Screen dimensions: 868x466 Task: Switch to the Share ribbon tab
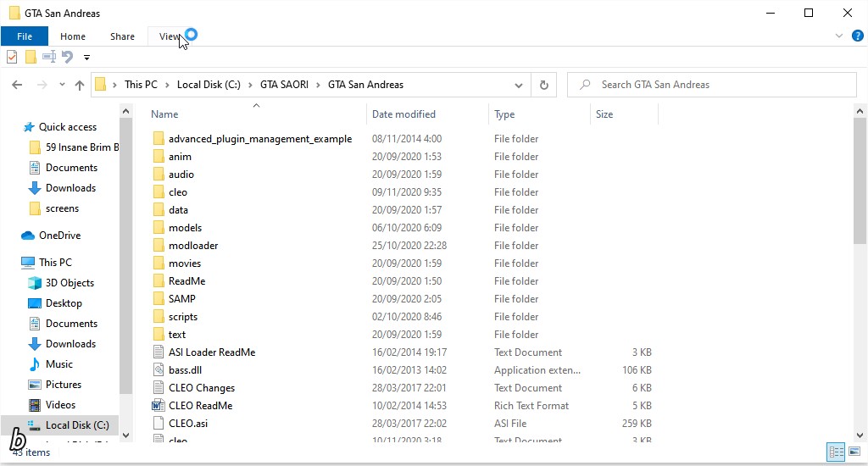pos(122,36)
